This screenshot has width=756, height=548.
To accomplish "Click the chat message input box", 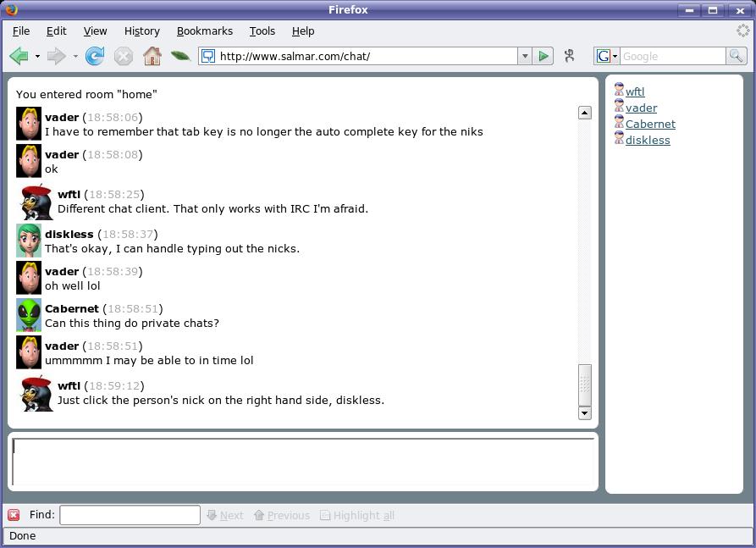I will (303, 462).
